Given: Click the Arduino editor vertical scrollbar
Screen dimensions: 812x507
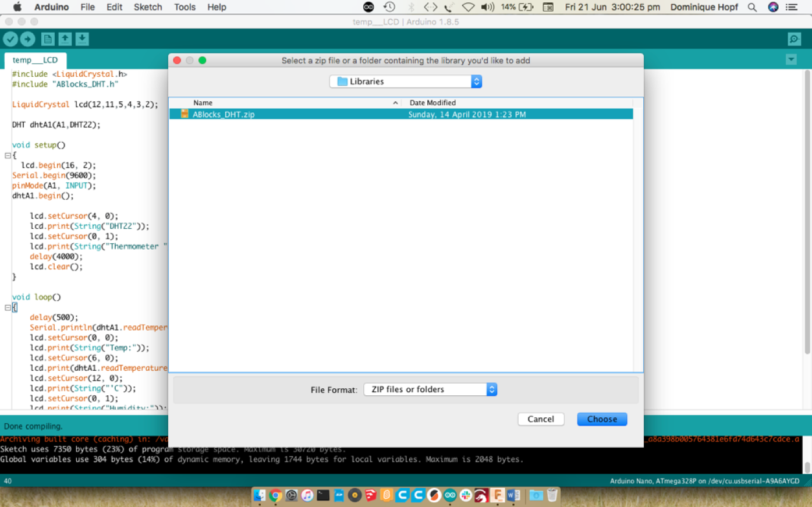Looking at the screenshot, I should click(x=807, y=211).
